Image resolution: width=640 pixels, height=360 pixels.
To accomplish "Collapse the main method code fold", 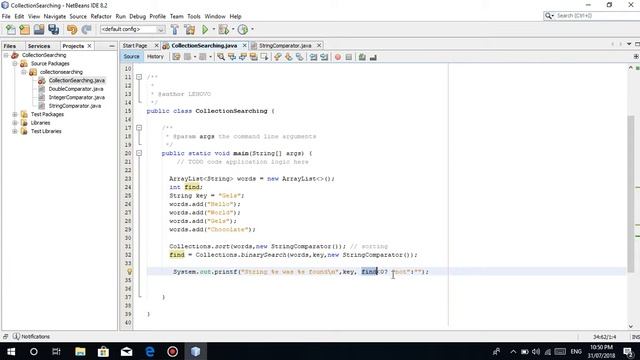I will point(139,153).
